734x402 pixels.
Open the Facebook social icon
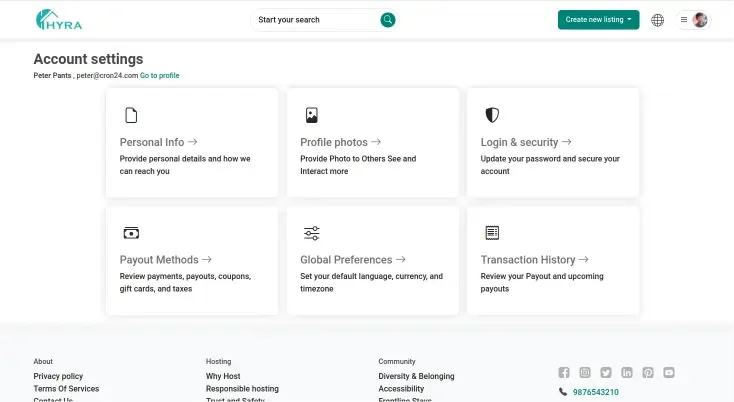(x=564, y=373)
